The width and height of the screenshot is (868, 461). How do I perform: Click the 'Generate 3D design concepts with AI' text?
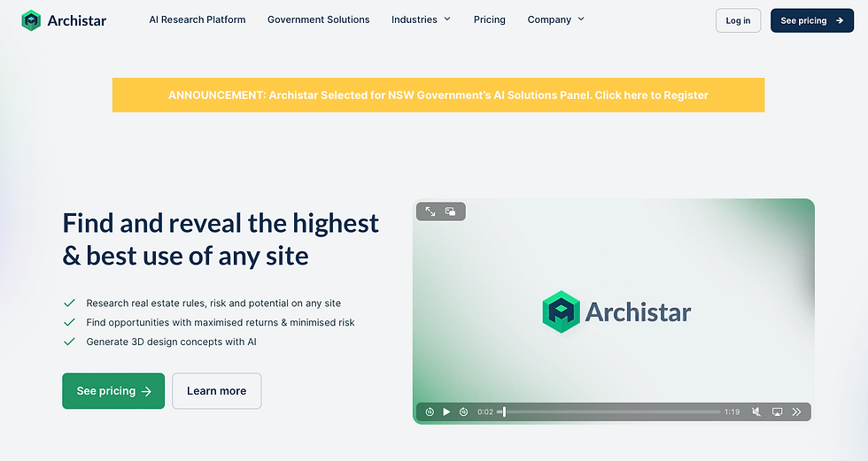(171, 342)
